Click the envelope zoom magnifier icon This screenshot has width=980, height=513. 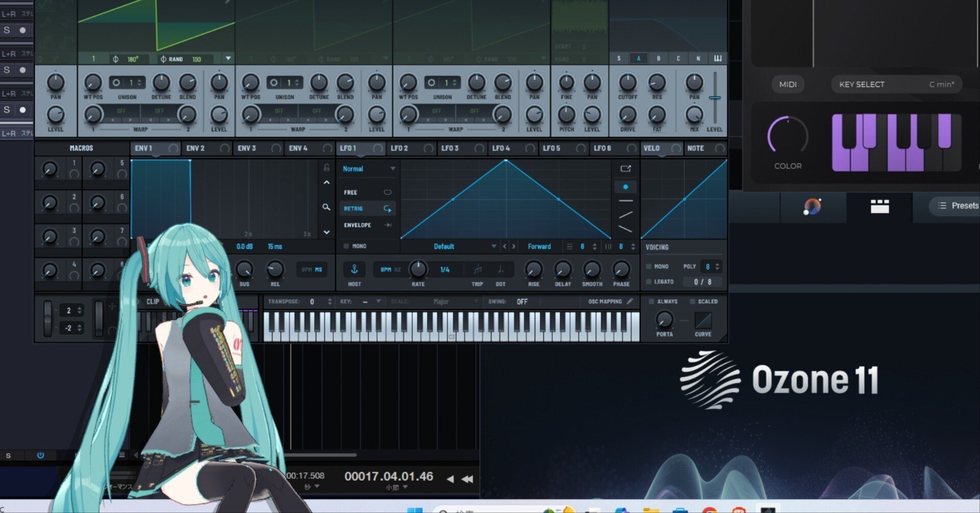(x=326, y=207)
